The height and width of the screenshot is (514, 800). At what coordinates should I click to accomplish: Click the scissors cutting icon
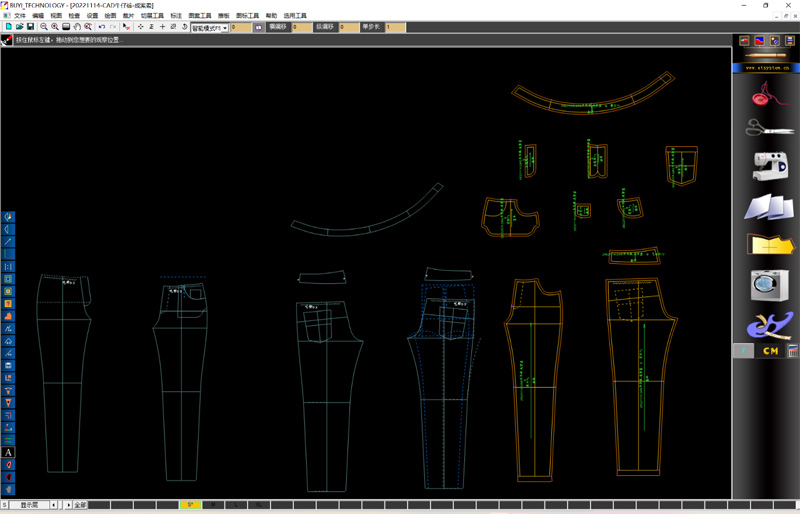point(768,129)
